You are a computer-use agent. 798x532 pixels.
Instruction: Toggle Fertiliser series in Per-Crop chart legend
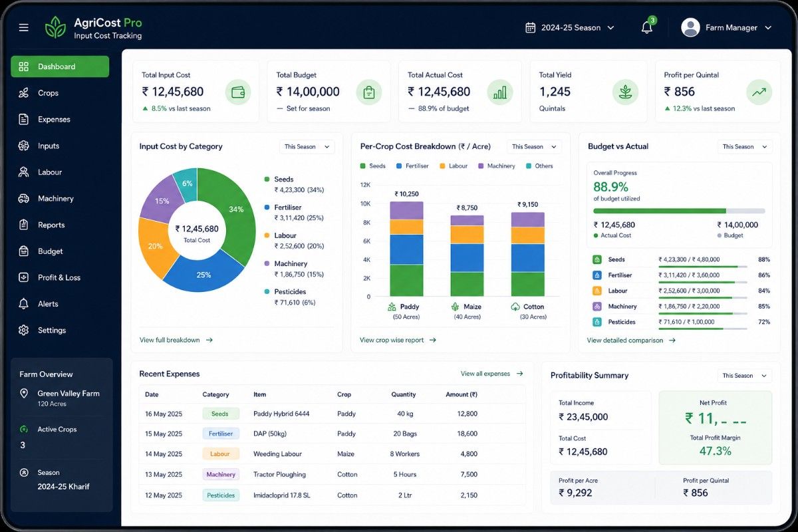[412, 166]
